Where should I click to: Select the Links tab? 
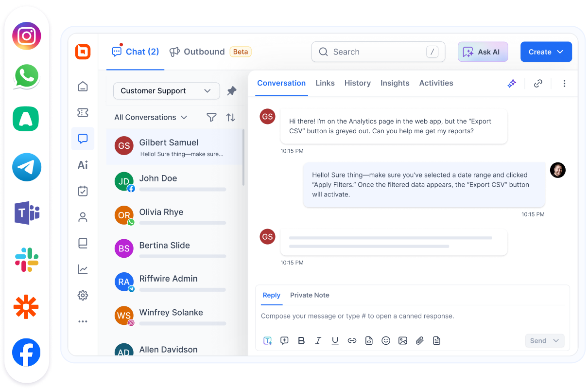(325, 83)
